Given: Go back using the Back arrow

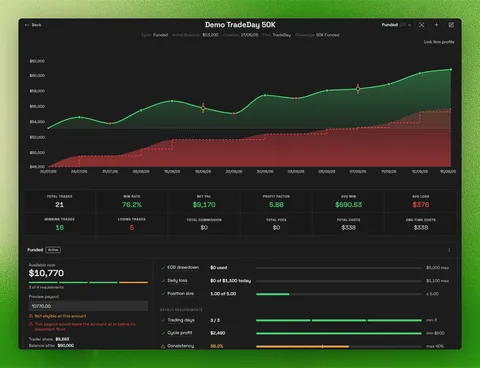Looking at the screenshot, I should 33,25.
